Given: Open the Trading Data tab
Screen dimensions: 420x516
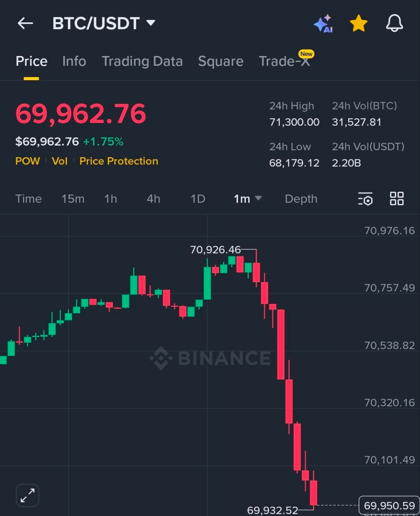Looking at the screenshot, I should coord(142,61).
